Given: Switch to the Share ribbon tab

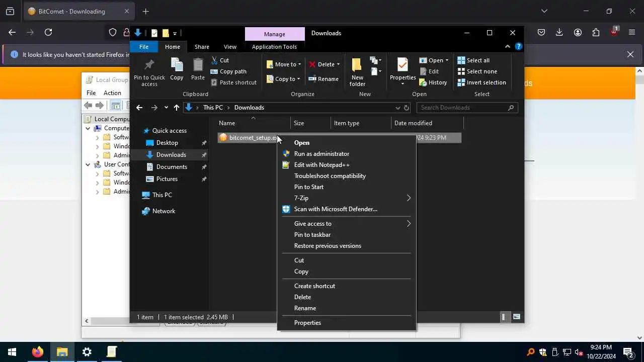Looking at the screenshot, I should [202, 47].
